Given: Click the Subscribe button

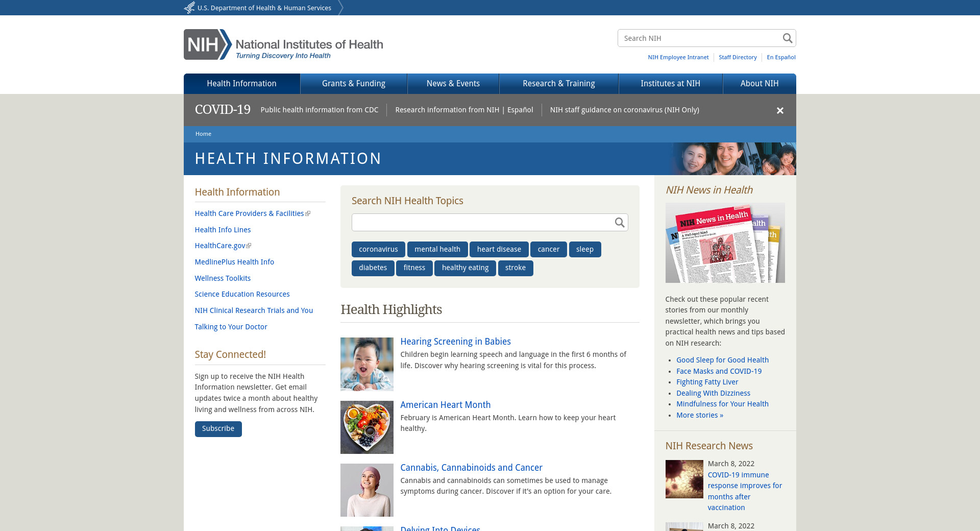Looking at the screenshot, I should tap(218, 429).
